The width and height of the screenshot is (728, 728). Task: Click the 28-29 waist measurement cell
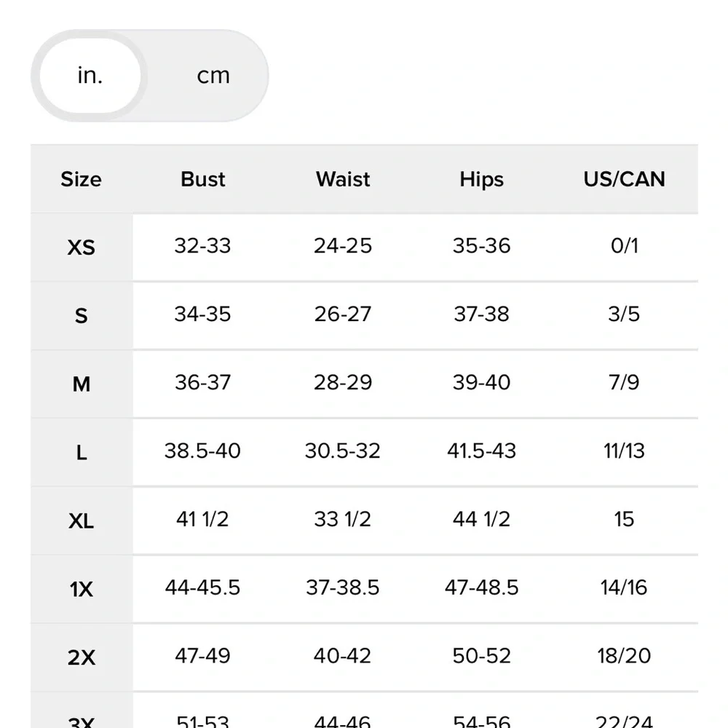pos(343,383)
